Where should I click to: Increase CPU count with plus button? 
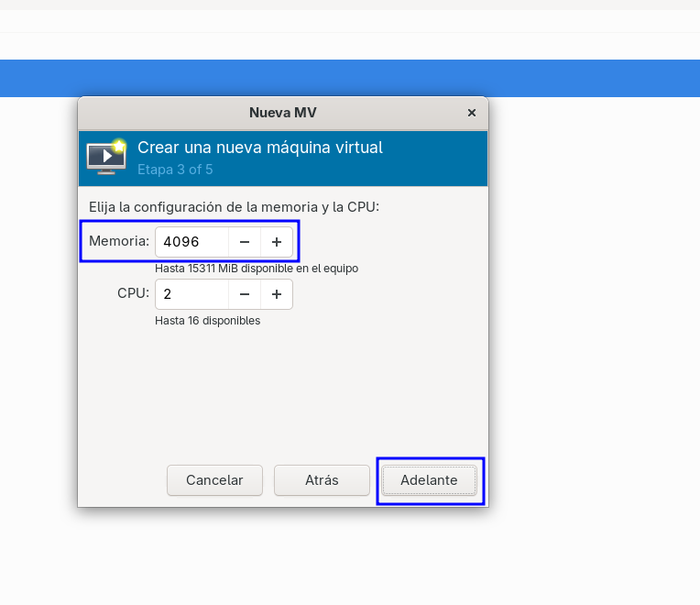click(277, 294)
